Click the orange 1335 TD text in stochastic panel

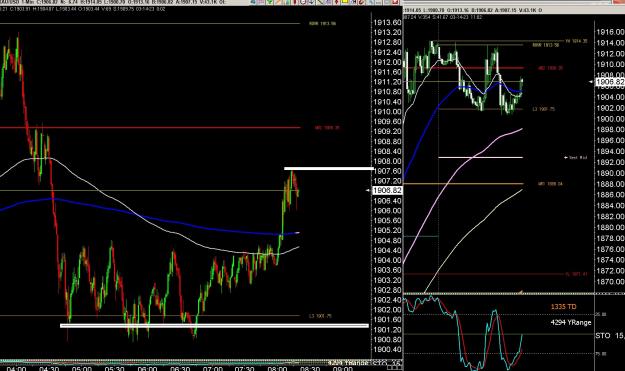click(x=563, y=307)
